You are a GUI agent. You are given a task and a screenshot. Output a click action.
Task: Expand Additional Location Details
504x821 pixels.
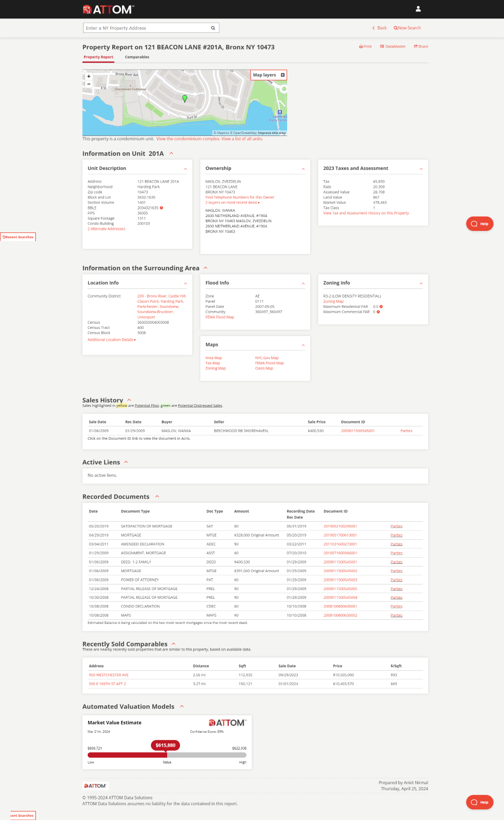(111, 340)
